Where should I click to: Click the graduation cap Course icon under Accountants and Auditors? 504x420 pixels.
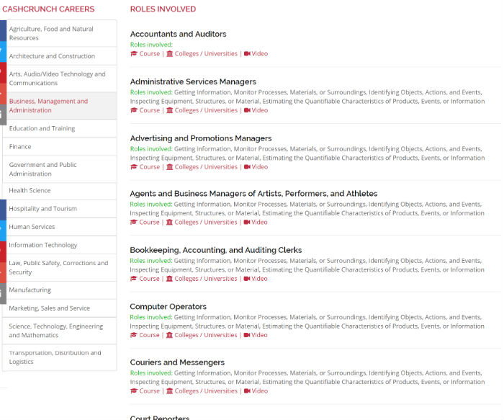(134, 54)
